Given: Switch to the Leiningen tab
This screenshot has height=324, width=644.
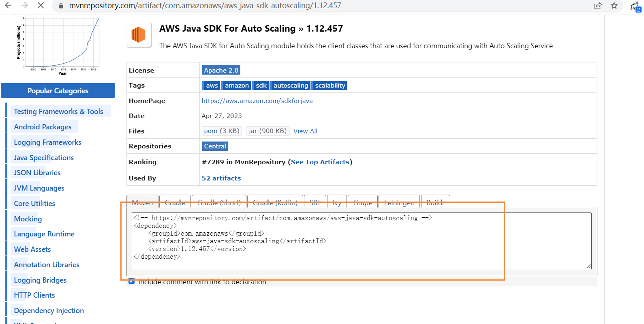Looking at the screenshot, I should point(399,202).
